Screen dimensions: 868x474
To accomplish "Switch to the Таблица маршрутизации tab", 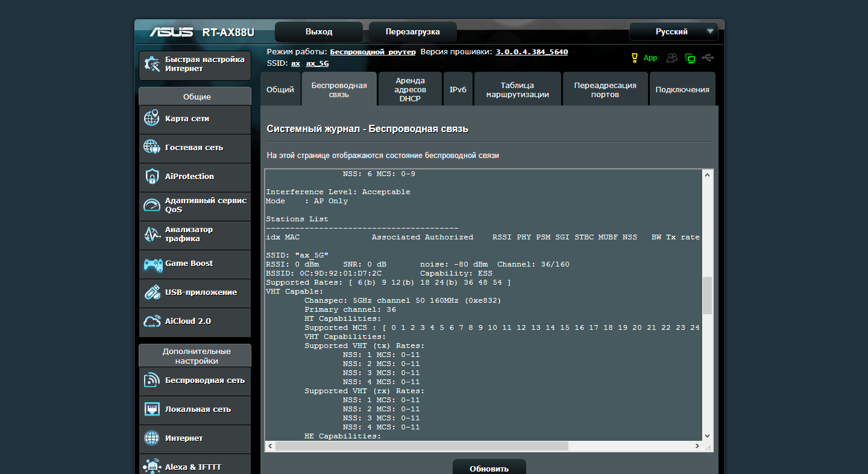I will click(517, 90).
